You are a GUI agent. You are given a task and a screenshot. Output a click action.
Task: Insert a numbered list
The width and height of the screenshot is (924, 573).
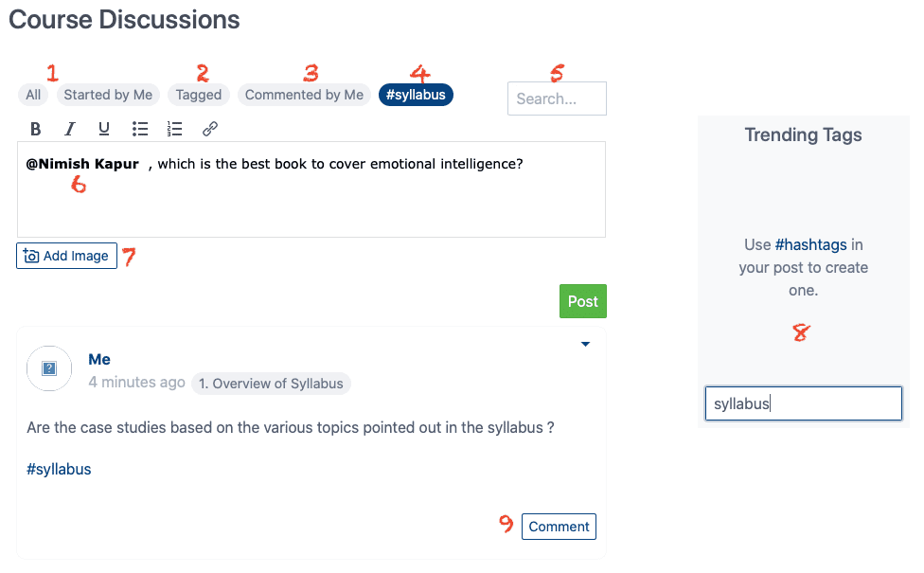click(x=174, y=128)
